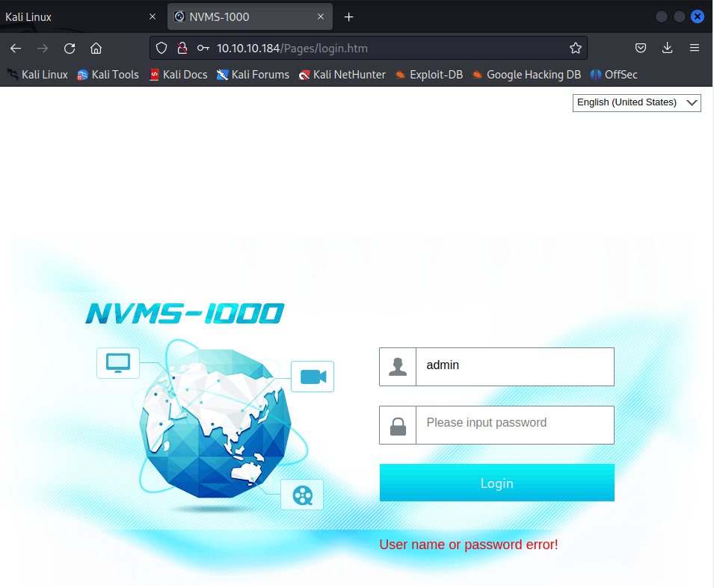Click the red 'User name or password error!' text
The height and width of the screenshot is (588, 714).
(469, 545)
